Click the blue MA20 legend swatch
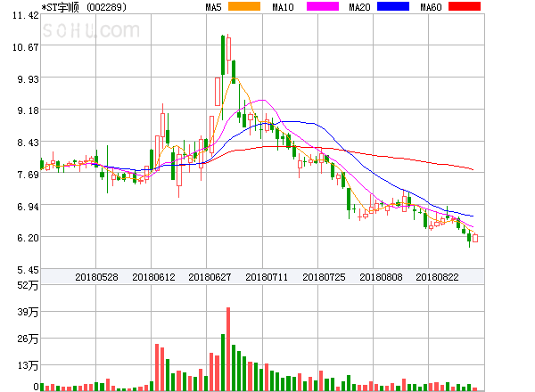This screenshot has height=392, width=535. [x=393, y=6]
